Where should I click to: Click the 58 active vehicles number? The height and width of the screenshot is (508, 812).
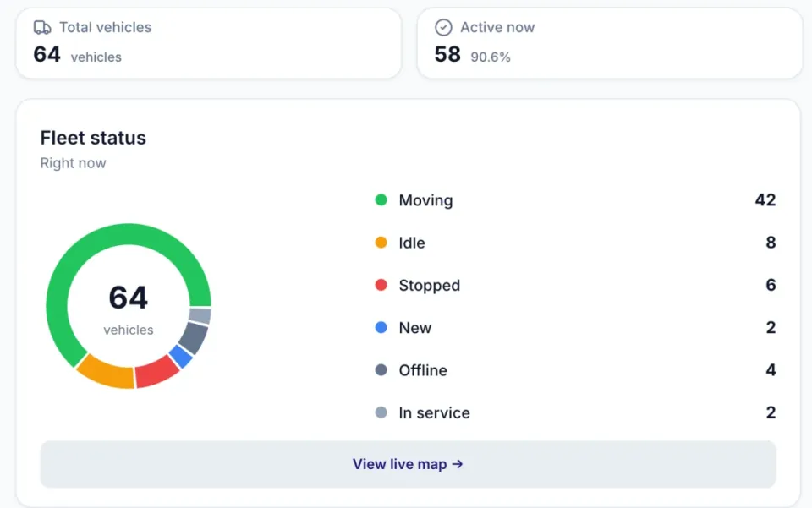(447, 54)
